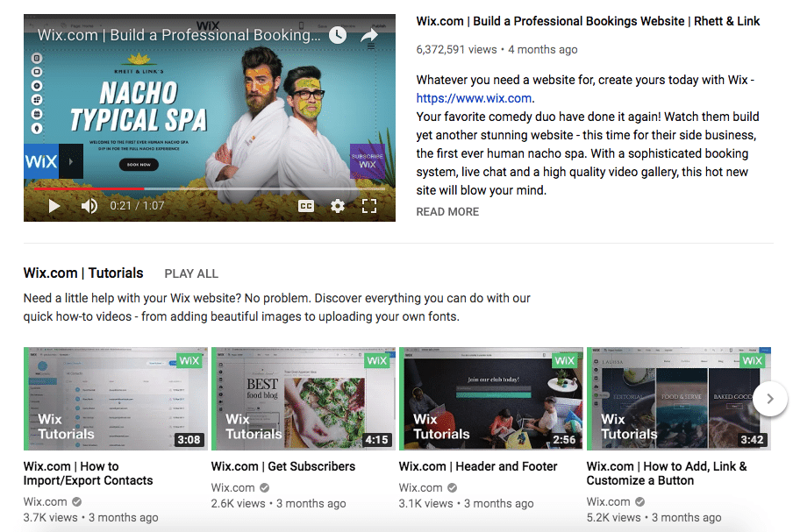Click the 2:56 duration badge
793x532 pixels.
(x=564, y=440)
